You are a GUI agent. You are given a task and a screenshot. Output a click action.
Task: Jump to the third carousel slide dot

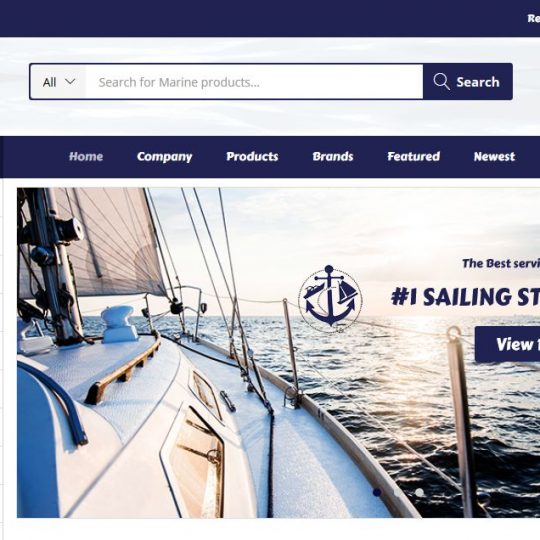pos(419,492)
